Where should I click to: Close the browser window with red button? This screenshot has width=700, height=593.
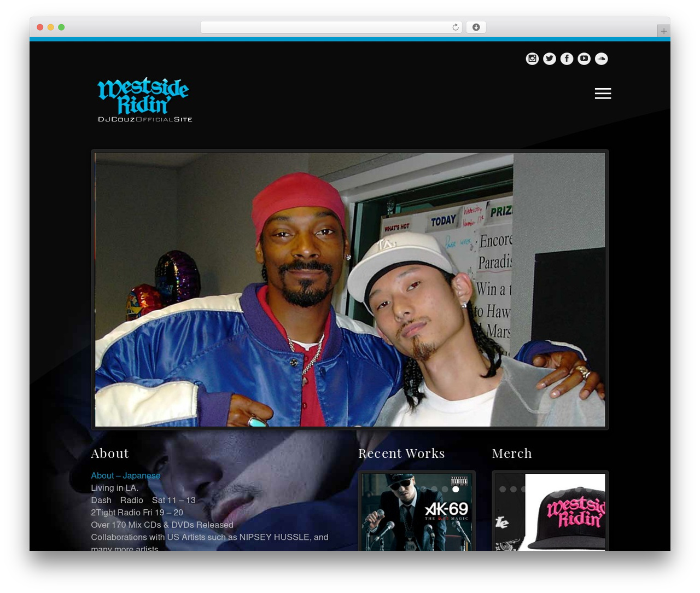coord(40,27)
